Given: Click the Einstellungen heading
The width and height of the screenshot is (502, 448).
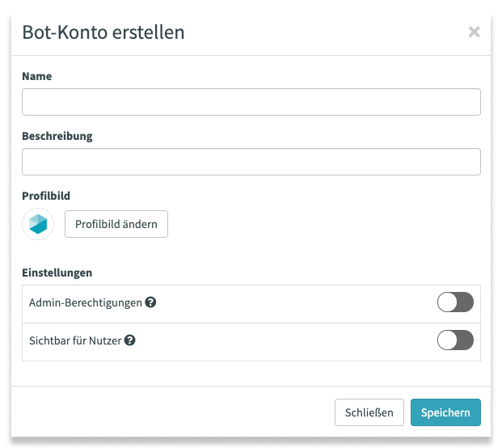Looking at the screenshot, I should coord(57,273).
